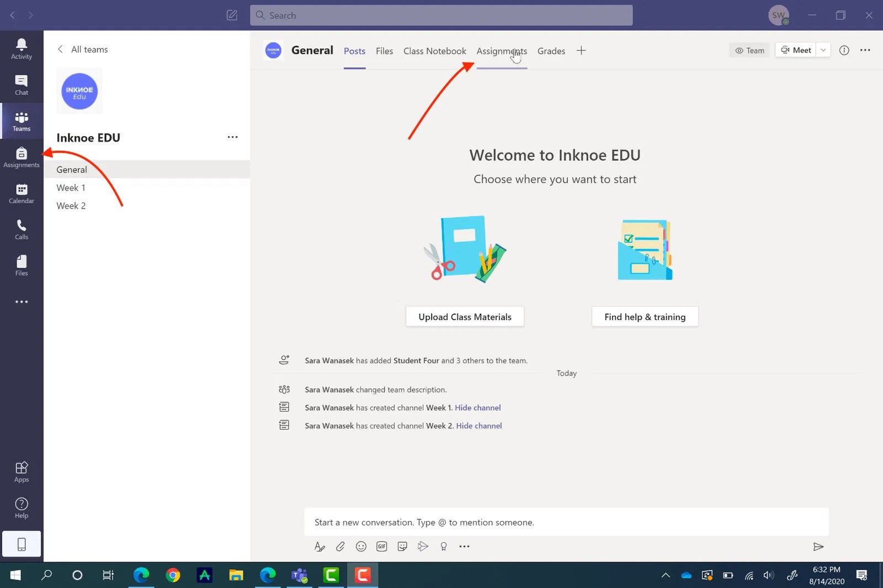
Task: Click the Search bar at the top
Action: [441, 15]
